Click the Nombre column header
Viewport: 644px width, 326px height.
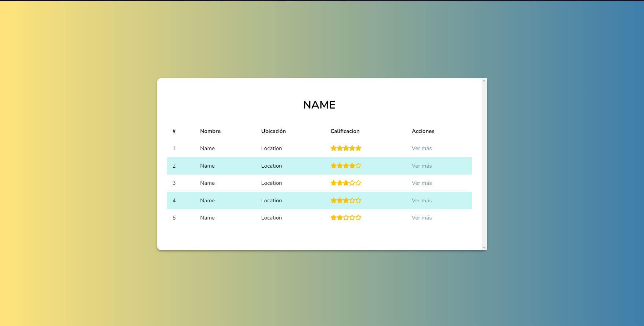(x=210, y=131)
